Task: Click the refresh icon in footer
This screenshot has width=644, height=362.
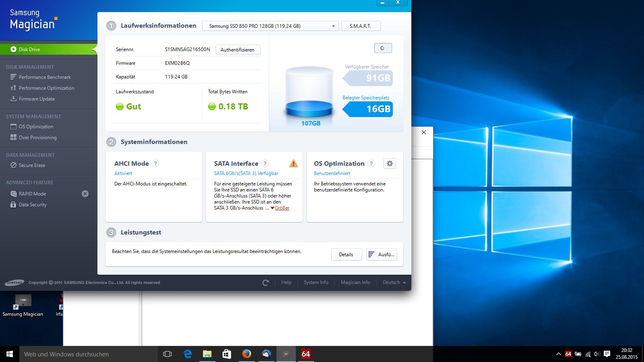Action: pos(265,283)
